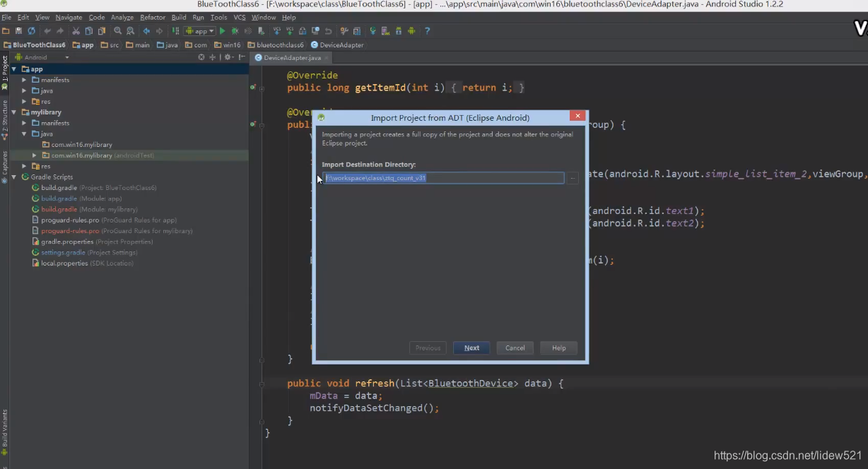Click the Help question mark icon
This screenshot has height=469, width=868.
point(427,31)
